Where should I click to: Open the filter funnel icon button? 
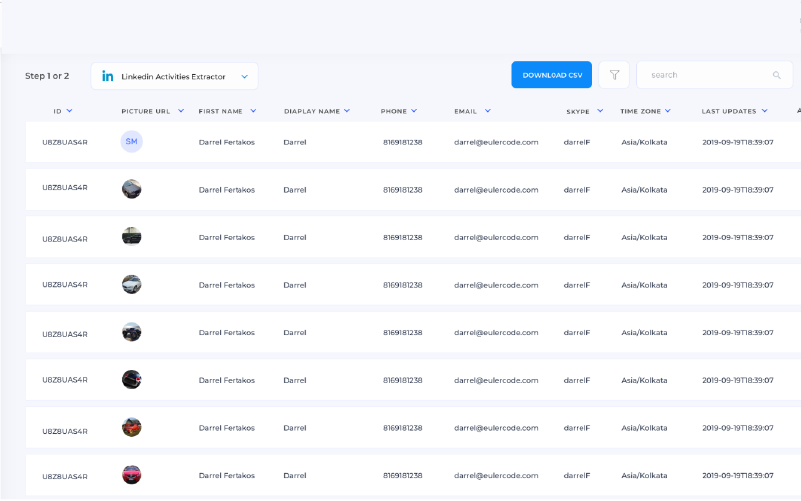point(614,75)
